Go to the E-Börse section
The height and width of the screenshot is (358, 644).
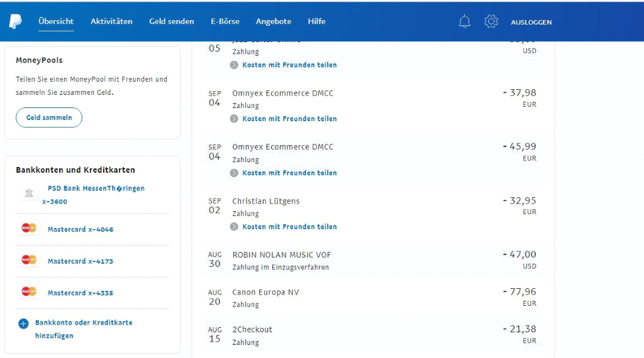(225, 21)
